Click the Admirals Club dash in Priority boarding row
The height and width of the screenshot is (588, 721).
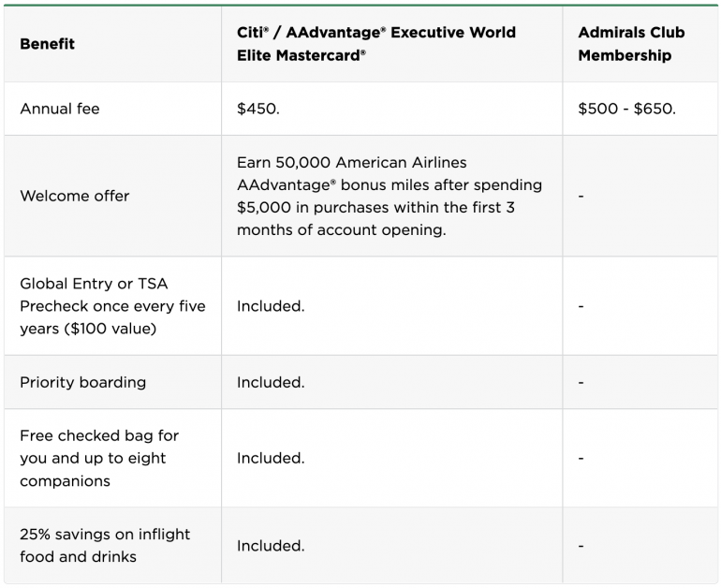(x=581, y=382)
